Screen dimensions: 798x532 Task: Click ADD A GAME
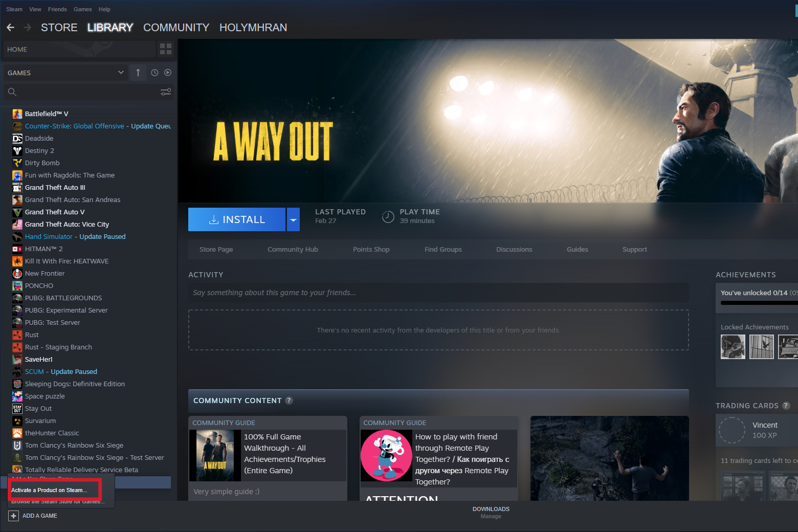tap(40, 516)
